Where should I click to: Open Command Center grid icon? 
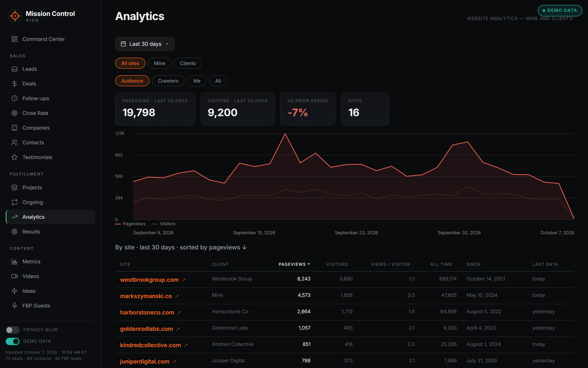pyautogui.click(x=14, y=39)
